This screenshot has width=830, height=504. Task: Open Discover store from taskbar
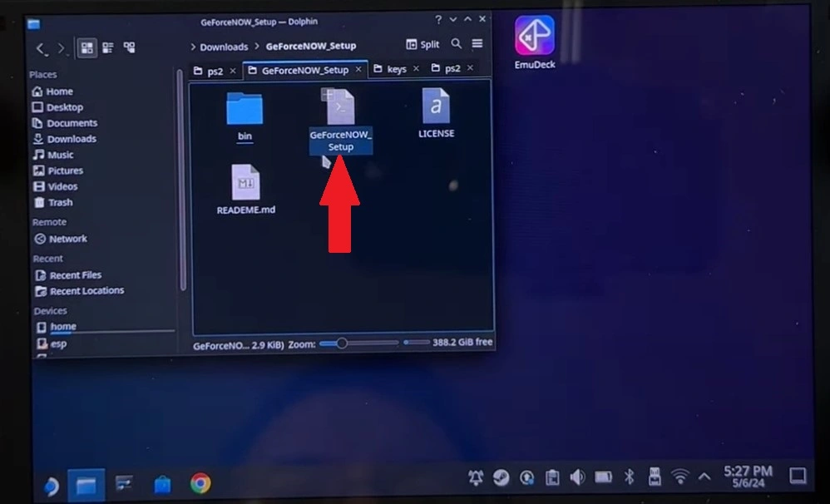click(162, 484)
